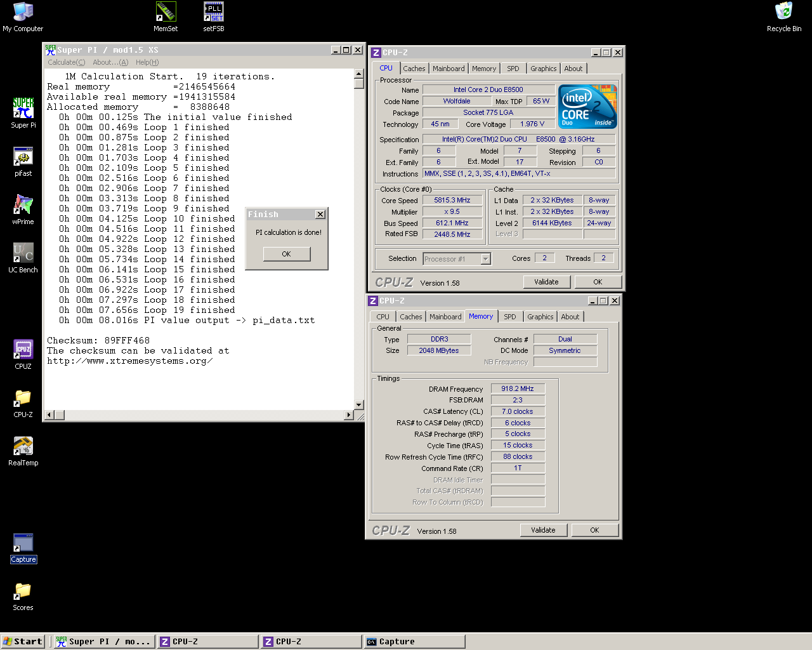Viewport: 812px width, 650px height.
Task: Select the RealTemp desktop shortcut
Action: 23,451
